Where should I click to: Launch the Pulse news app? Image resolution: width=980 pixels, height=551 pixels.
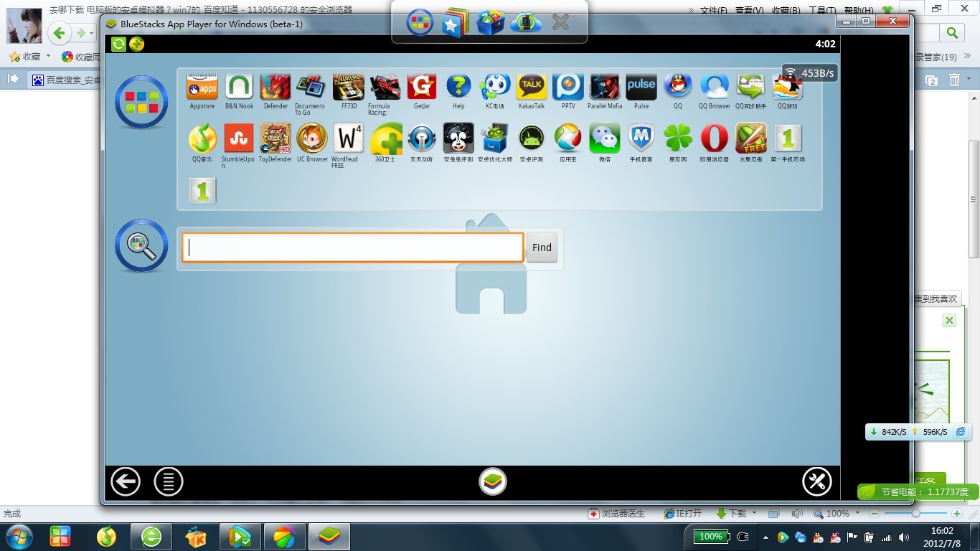point(641,87)
